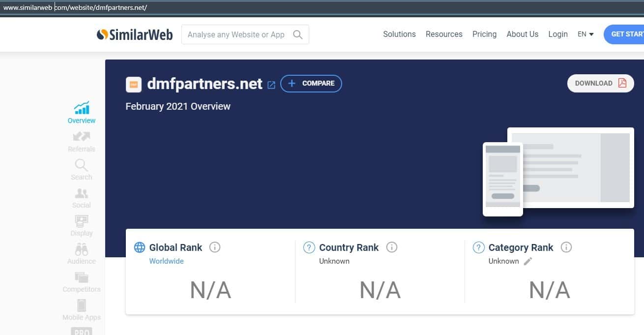The height and width of the screenshot is (335, 644).
Task: Click the Login link
Action: (558, 34)
